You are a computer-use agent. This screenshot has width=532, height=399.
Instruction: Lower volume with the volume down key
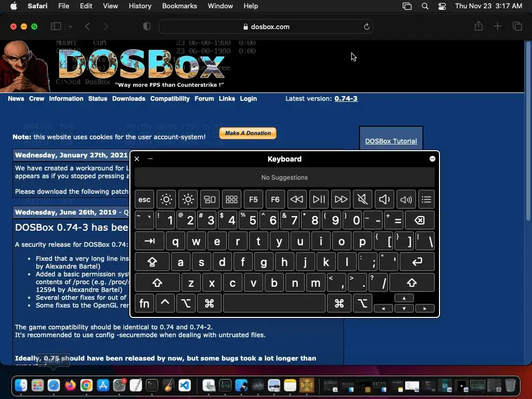click(x=384, y=199)
